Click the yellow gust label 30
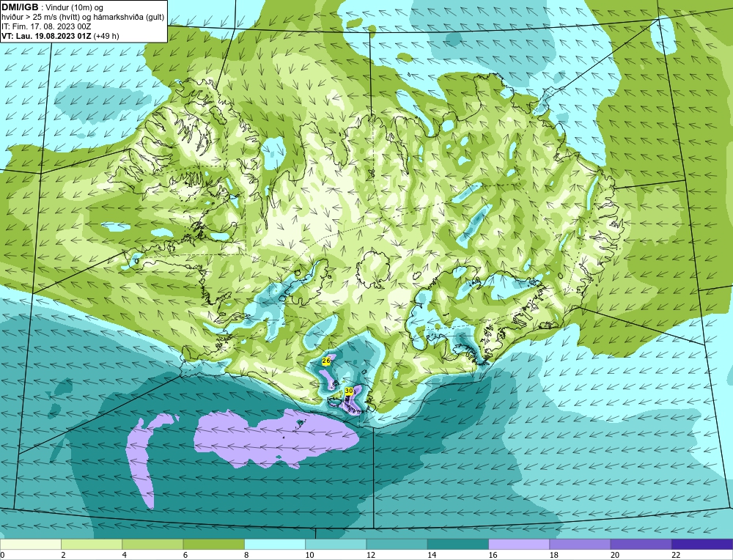Image resolution: width=733 pixels, height=560 pixels. tap(349, 391)
